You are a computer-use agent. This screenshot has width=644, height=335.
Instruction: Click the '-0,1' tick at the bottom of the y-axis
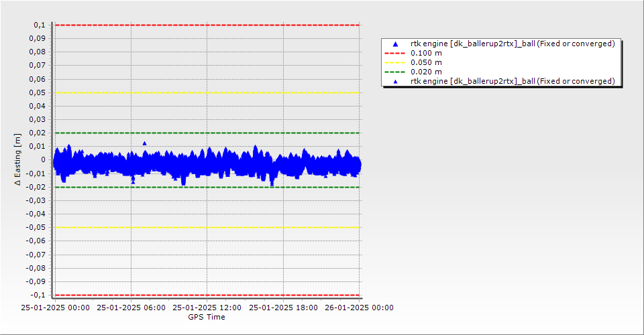38,295
